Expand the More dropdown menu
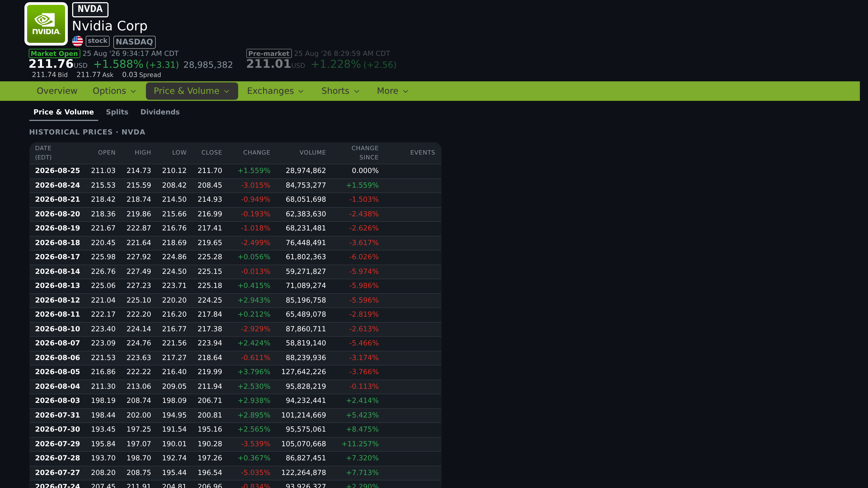 coord(392,91)
